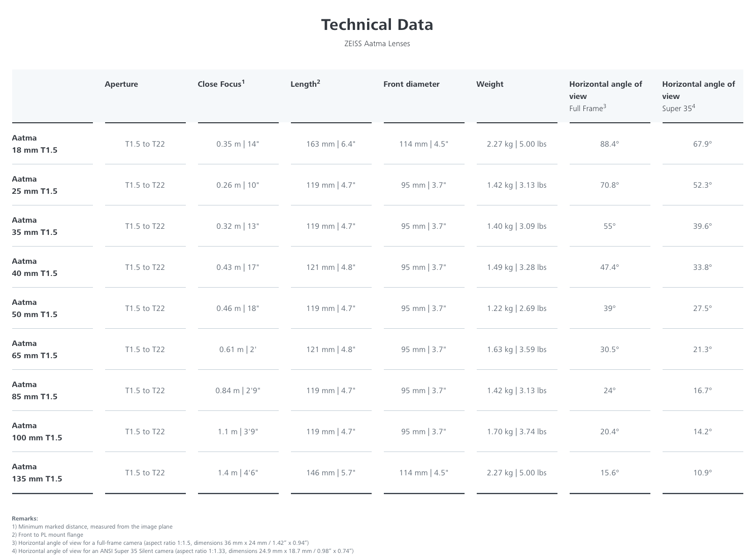756x556 pixels.
Task: Select the Aperture column header
Action: tap(121, 84)
